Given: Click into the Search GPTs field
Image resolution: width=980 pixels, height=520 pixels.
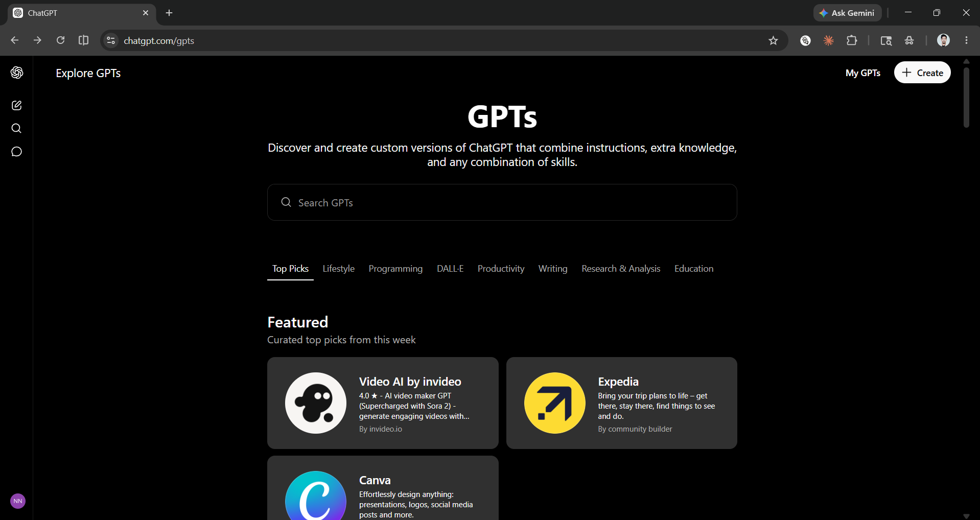Looking at the screenshot, I should coord(502,202).
